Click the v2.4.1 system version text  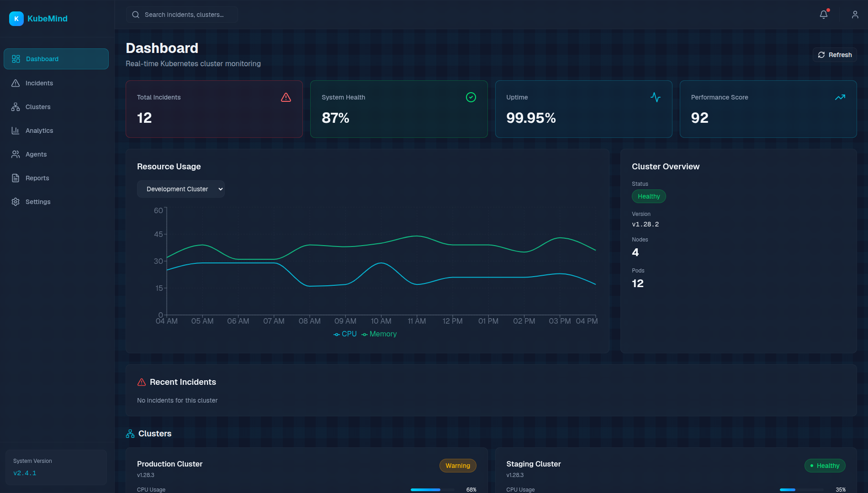25,473
